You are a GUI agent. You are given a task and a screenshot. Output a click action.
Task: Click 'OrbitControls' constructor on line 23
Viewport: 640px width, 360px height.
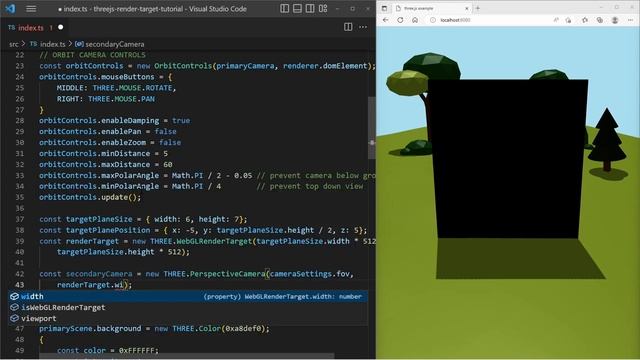[183, 66]
